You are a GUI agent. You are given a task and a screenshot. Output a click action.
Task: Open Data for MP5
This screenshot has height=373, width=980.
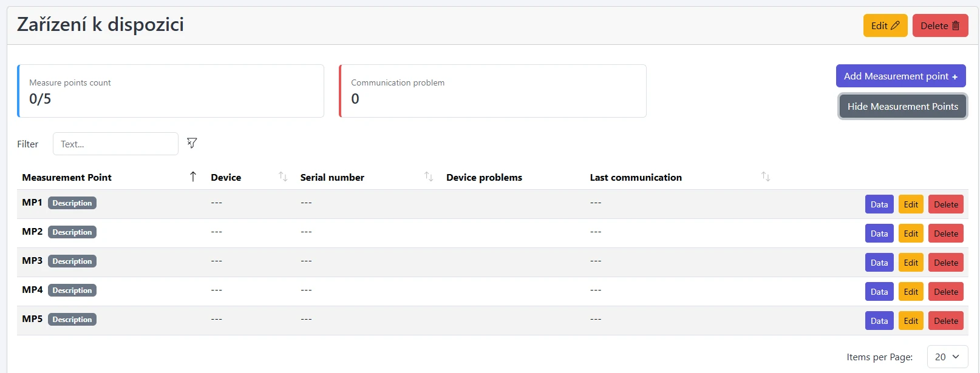point(879,321)
